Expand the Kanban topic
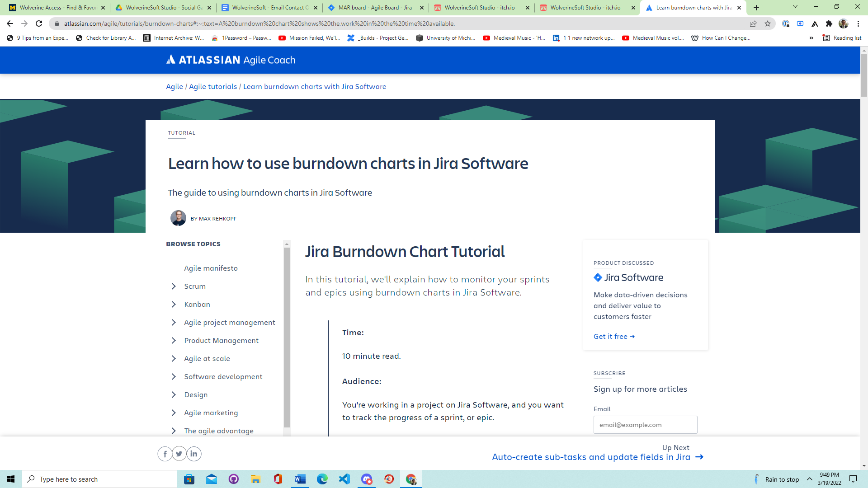Image resolution: width=868 pixels, height=488 pixels. pos(174,304)
